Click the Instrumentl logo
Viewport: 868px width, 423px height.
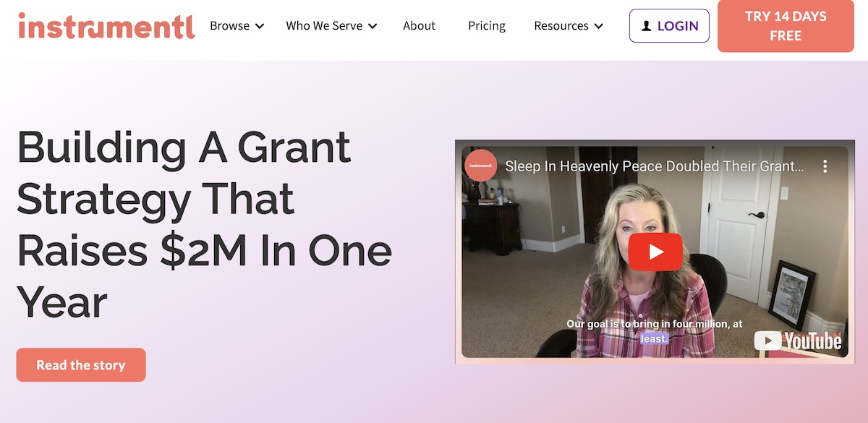[x=106, y=25]
